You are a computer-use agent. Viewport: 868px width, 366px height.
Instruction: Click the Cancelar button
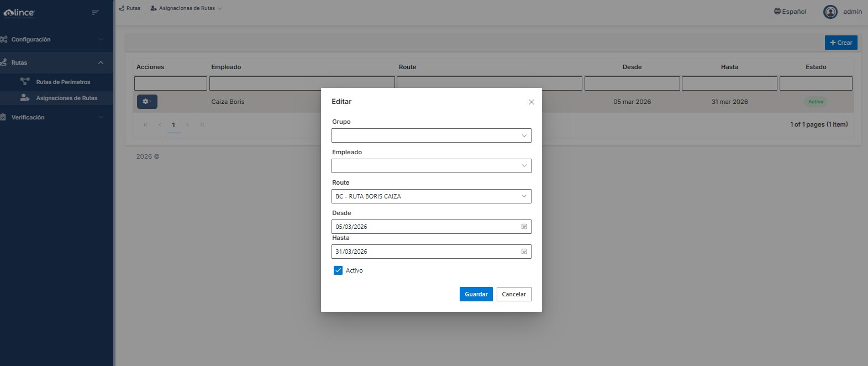[x=513, y=294]
